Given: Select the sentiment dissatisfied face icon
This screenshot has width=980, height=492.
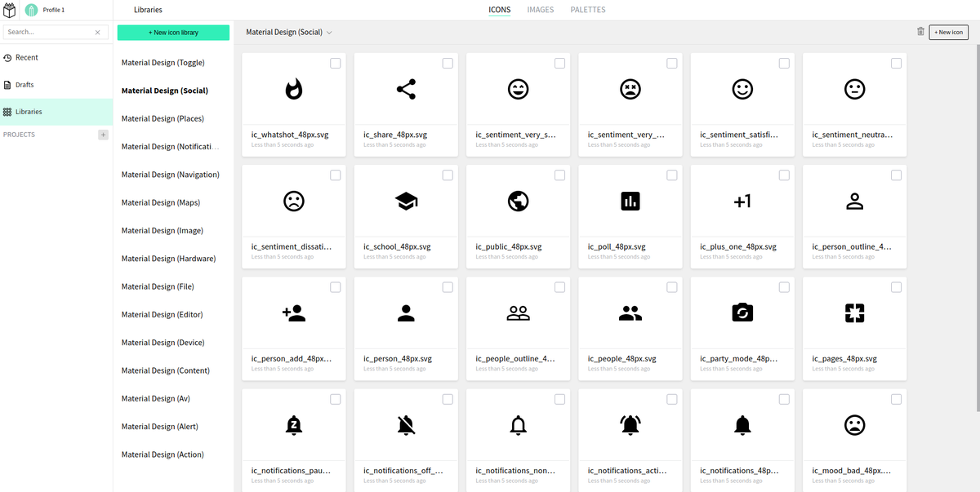Looking at the screenshot, I should click(x=293, y=202).
